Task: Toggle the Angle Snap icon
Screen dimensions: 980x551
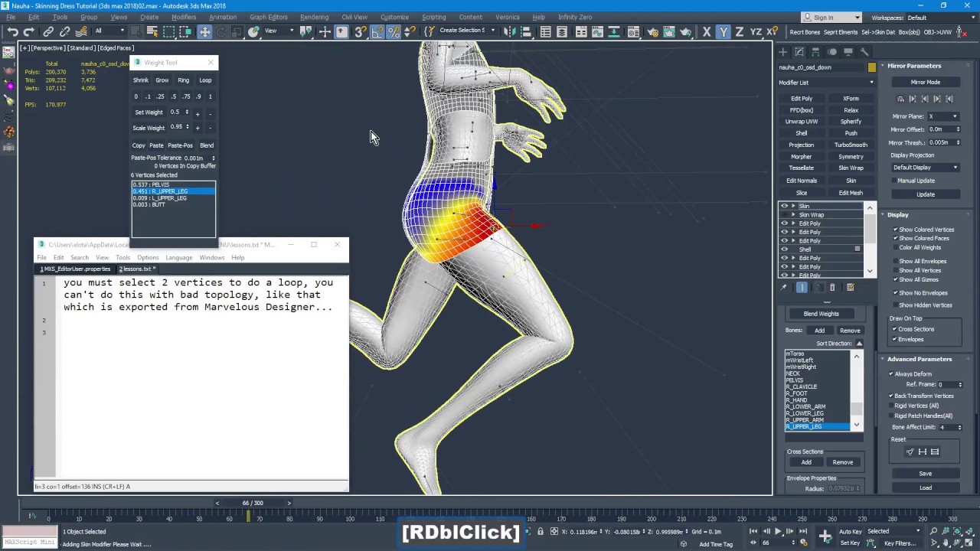Action: (x=377, y=31)
